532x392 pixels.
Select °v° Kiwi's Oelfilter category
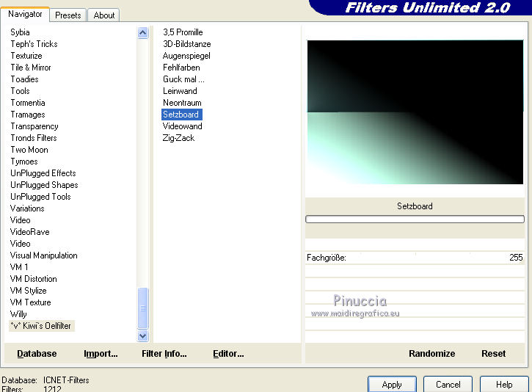(x=41, y=326)
